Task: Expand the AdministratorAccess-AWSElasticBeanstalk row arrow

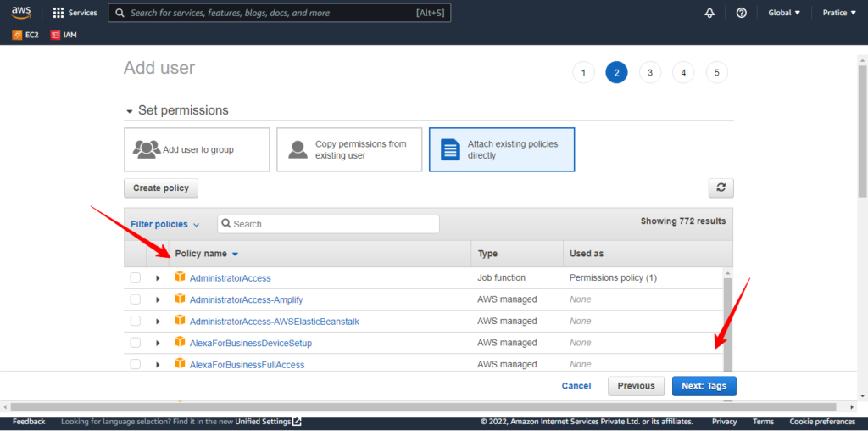Action: [x=158, y=322]
